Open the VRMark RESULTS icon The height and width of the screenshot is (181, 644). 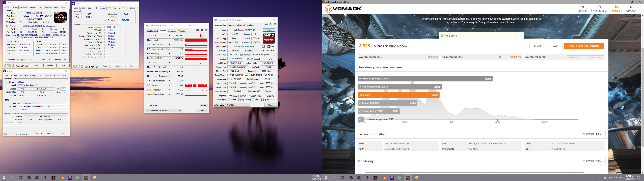coord(616,7)
